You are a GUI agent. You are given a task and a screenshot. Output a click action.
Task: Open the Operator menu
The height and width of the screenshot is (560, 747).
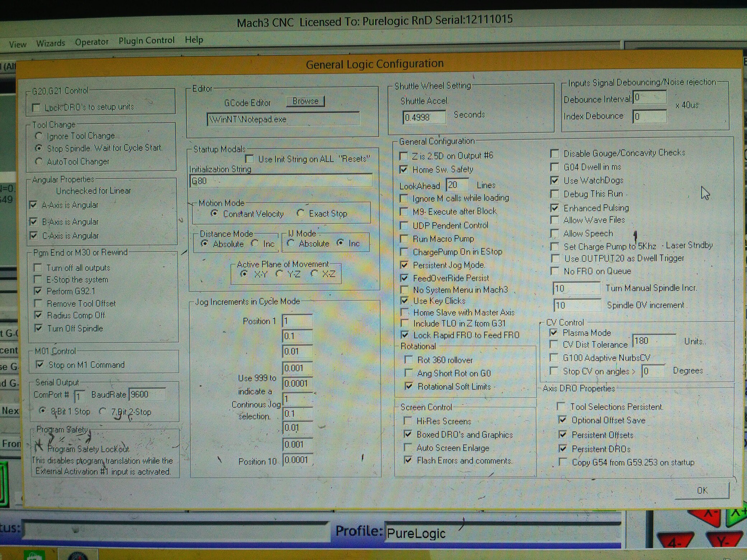[x=92, y=42]
